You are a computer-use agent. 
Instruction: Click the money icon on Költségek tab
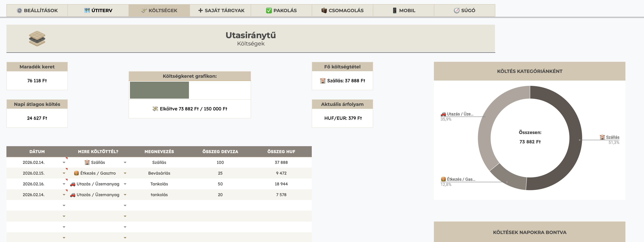click(144, 11)
